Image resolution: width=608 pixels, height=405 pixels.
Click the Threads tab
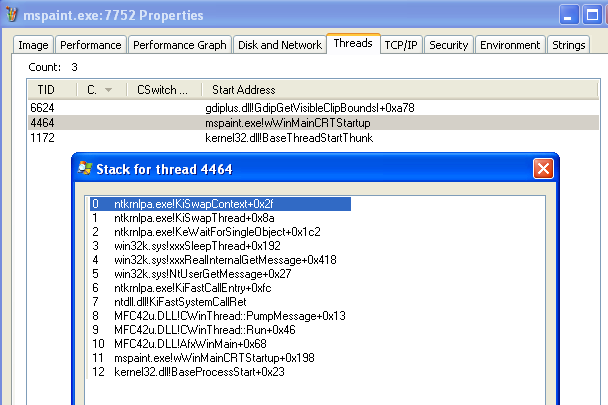pyautogui.click(x=353, y=43)
